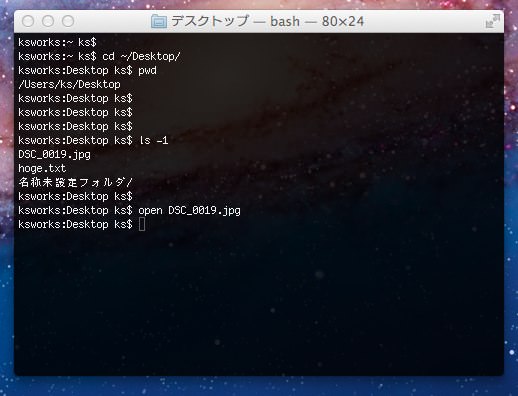Click the full-screen arrows icon in the title bar
518x396 pixels.
(492, 21)
